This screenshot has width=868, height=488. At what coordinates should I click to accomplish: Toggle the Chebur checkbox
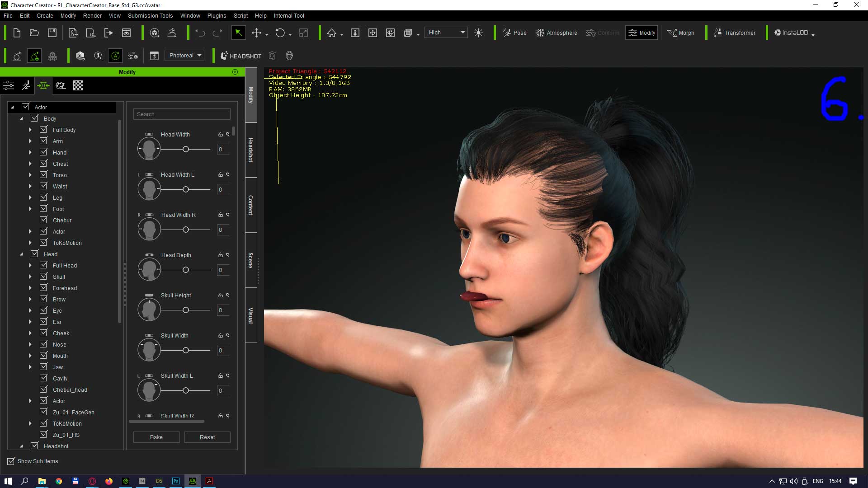43,220
